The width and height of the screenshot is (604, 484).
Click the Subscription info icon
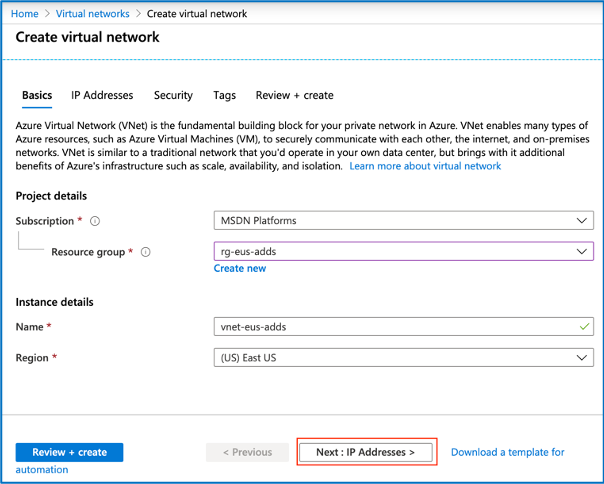[95, 221]
